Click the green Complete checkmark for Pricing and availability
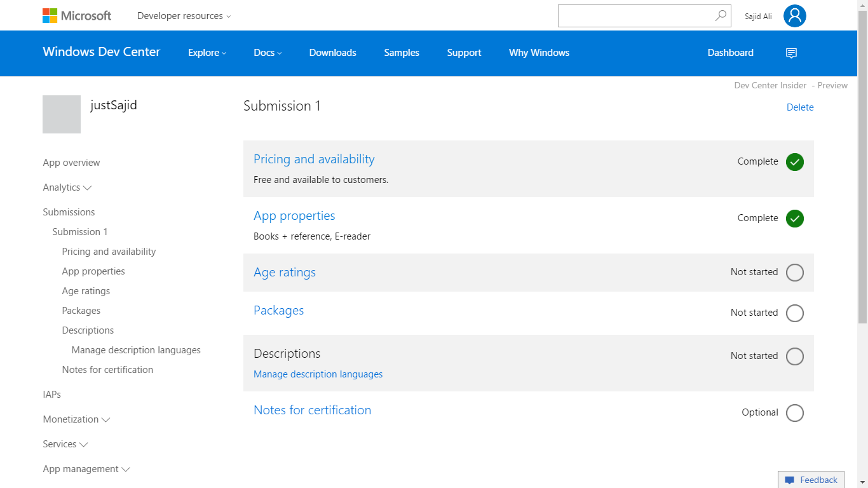 (795, 162)
